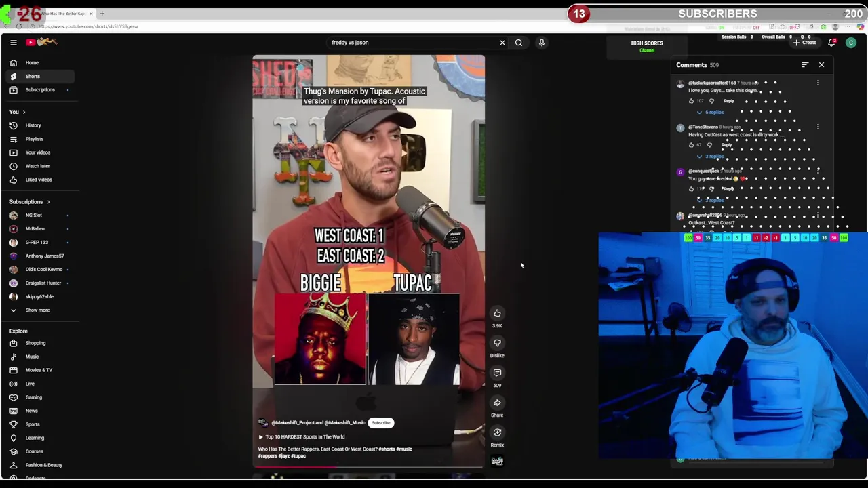Open the short's sound thumbnail
Image resolution: width=868 pixels, height=488 pixels.
[x=497, y=461]
